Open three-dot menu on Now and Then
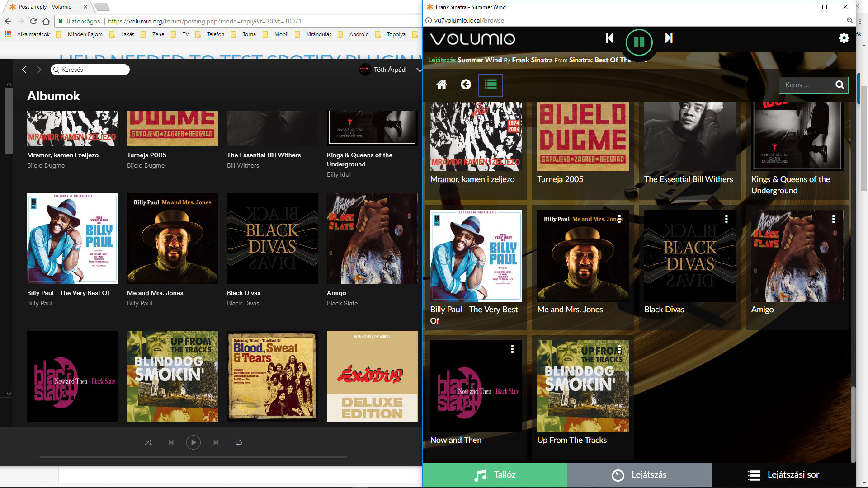The height and width of the screenshot is (488, 868). [512, 349]
